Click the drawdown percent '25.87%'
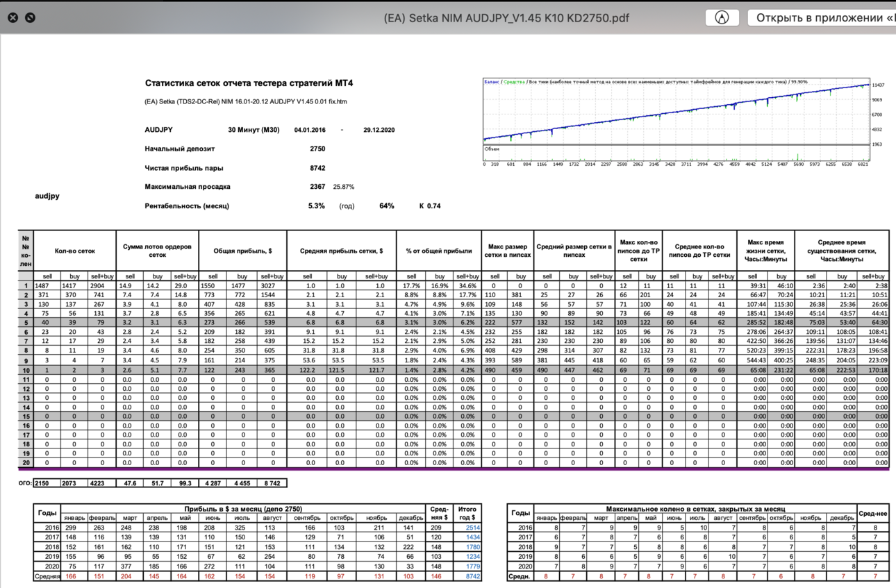Screen dimensions: 896x588 [x=344, y=187]
